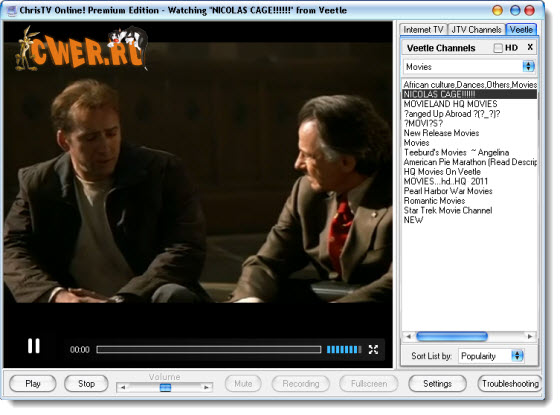Open the Movies category dropdown
Image resolution: width=560 pixels, height=415 pixels.
470,67
